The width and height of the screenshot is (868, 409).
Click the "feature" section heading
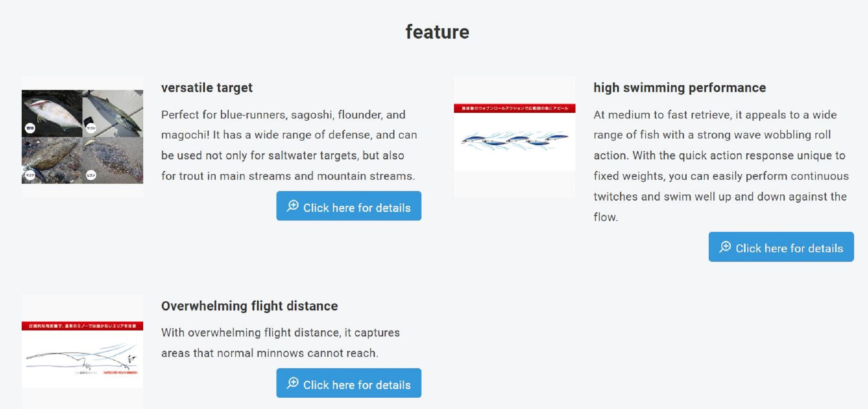pyautogui.click(x=437, y=32)
